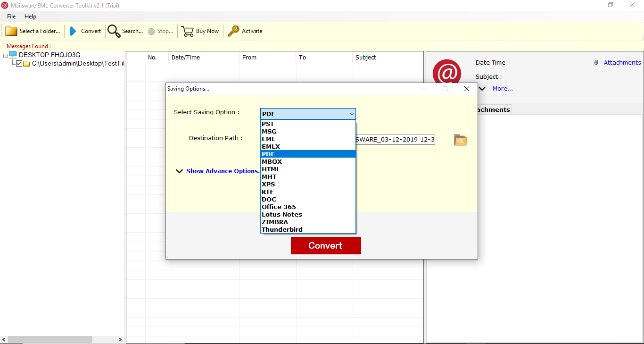Click the More... link

503,88
